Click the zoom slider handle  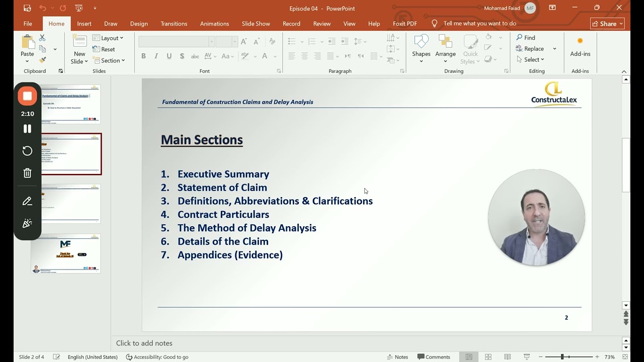tap(562, 357)
